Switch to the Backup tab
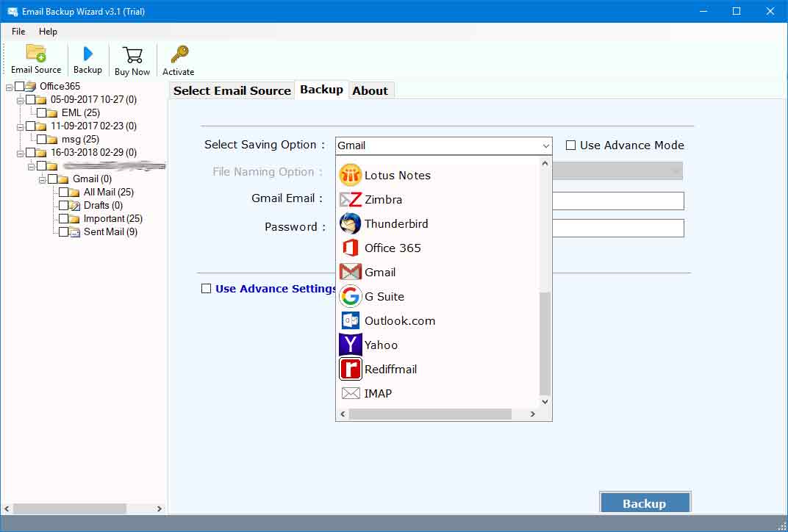788x532 pixels. [322, 90]
